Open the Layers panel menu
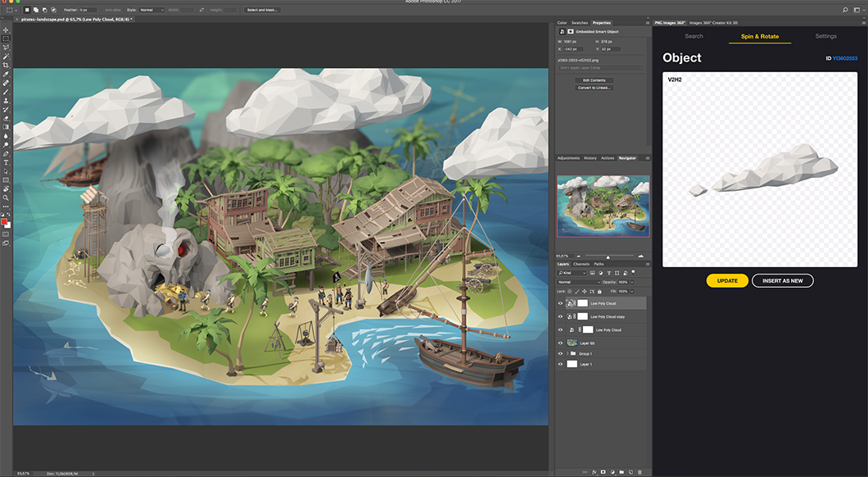 pos(647,264)
